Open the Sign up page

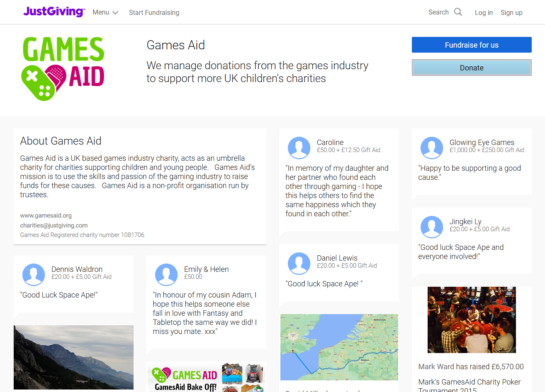point(511,12)
